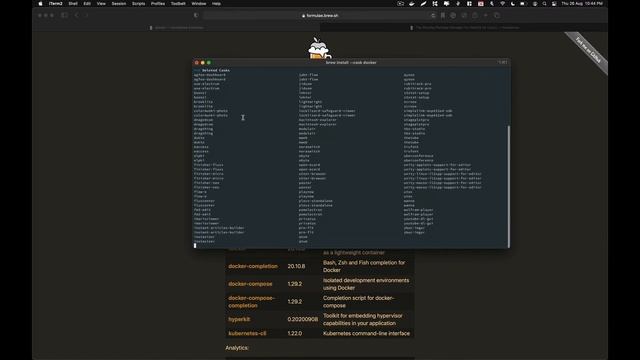The image size is (640, 360).
Task: Open the View menu
Action: click(x=101, y=4)
